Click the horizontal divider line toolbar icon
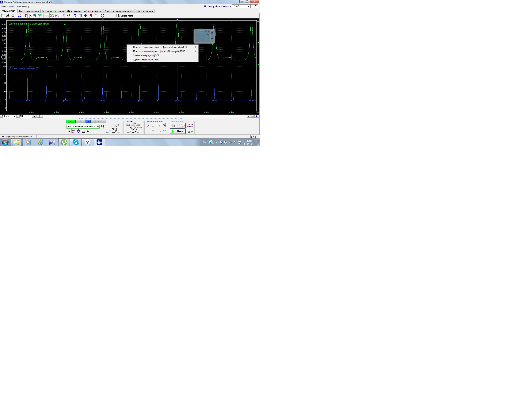This screenshot has width=532, height=399. [86, 16]
